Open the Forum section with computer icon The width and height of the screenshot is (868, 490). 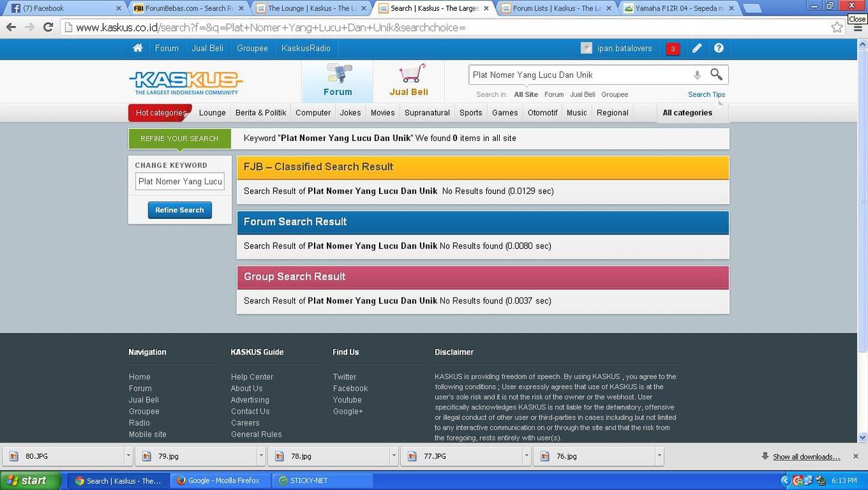(338, 81)
